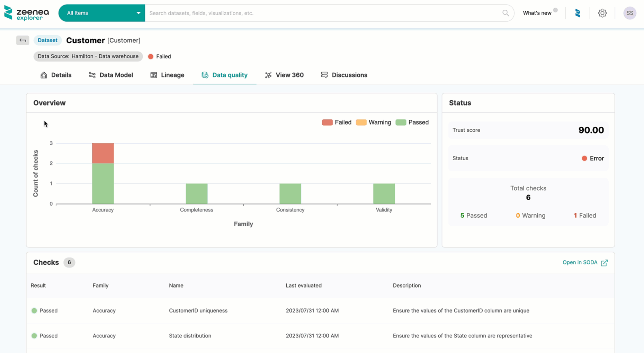The height and width of the screenshot is (353, 644).
Task: Open the SS profile menu
Action: tap(629, 13)
